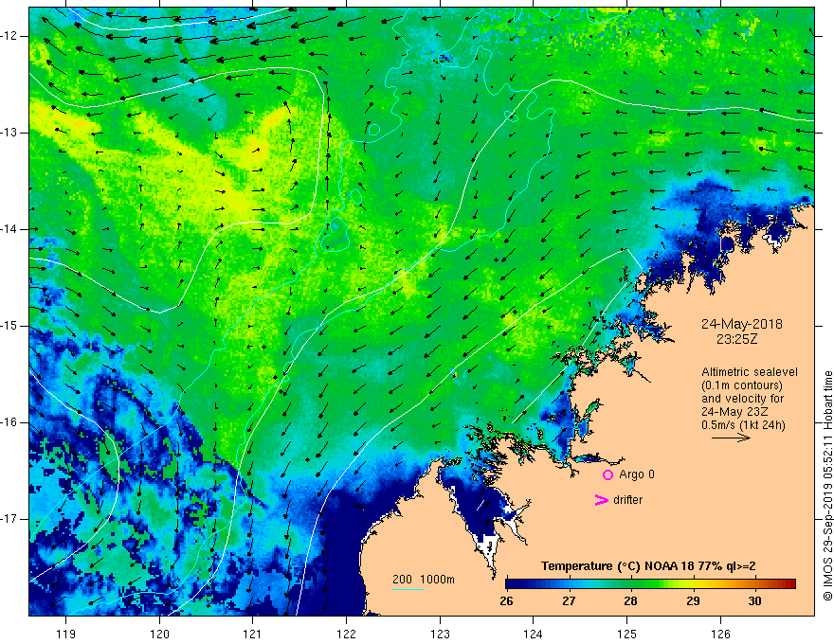Click the magenta drifter arrowhead symbol
This screenshot has height=644, width=834.
tap(601, 500)
